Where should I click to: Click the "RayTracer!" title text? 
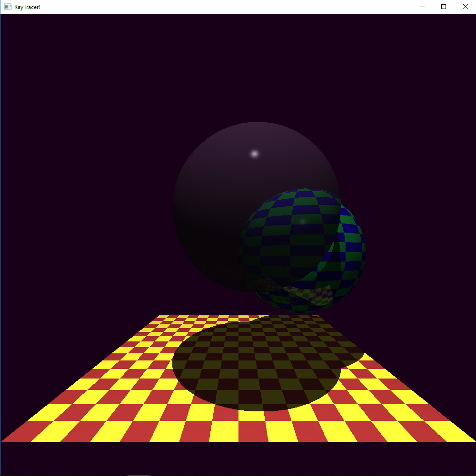pos(27,7)
